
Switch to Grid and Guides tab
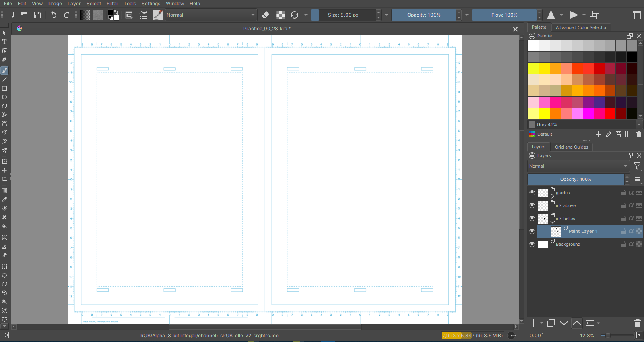572,147
